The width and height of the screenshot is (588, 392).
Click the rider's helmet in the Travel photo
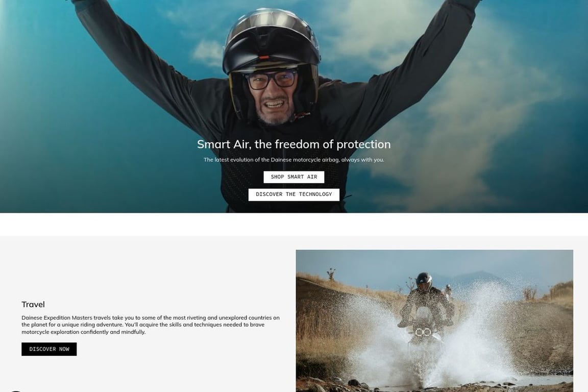tap(423, 282)
